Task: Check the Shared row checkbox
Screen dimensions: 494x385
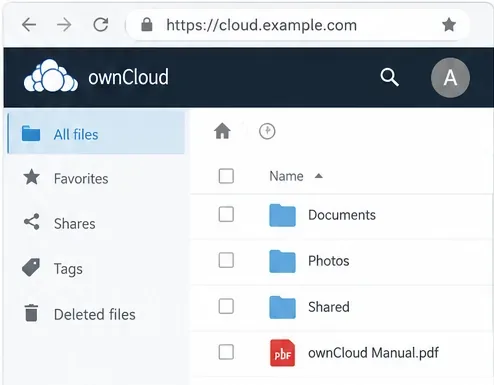Action: pyautogui.click(x=226, y=306)
